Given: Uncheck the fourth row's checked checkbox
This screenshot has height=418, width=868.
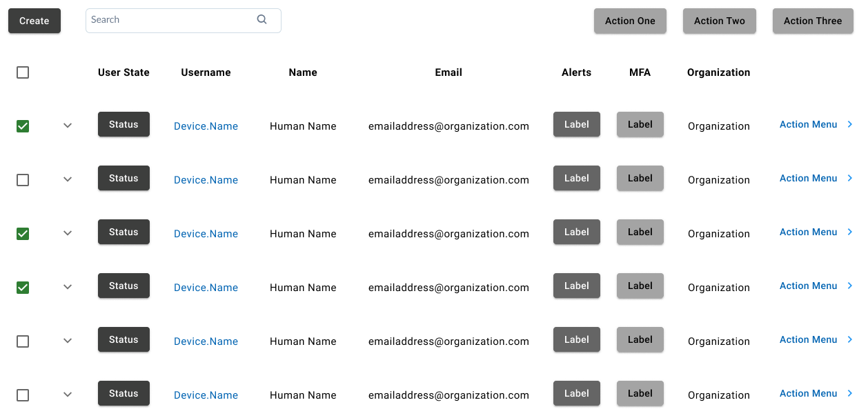Looking at the screenshot, I should pos(23,288).
